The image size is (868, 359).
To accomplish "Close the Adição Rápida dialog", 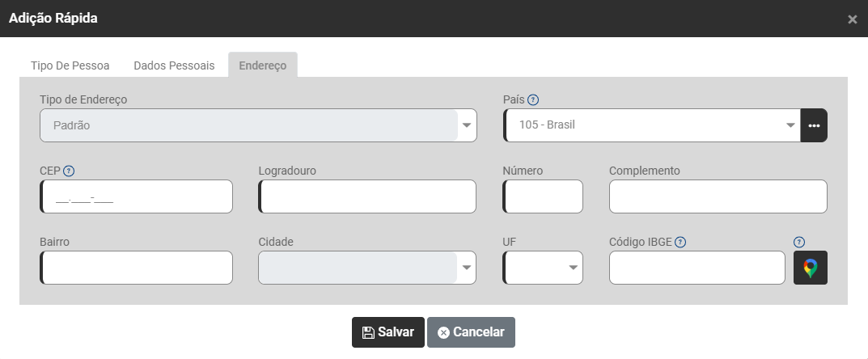I will click(852, 19).
